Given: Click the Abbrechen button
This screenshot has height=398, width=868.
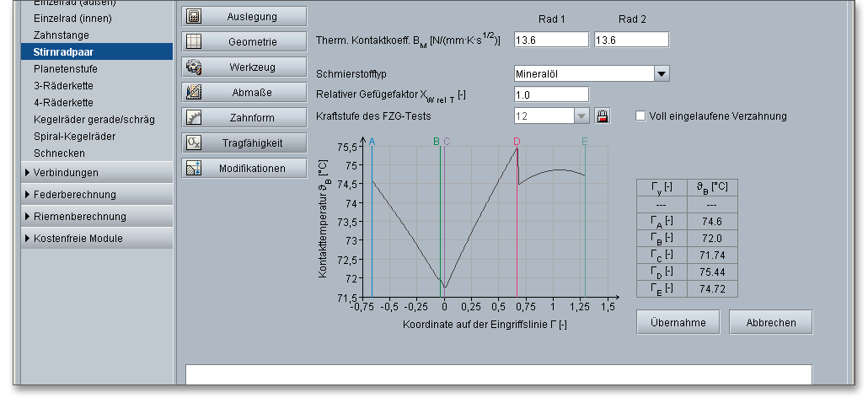Looking at the screenshot, I should (x=770, y=322).
